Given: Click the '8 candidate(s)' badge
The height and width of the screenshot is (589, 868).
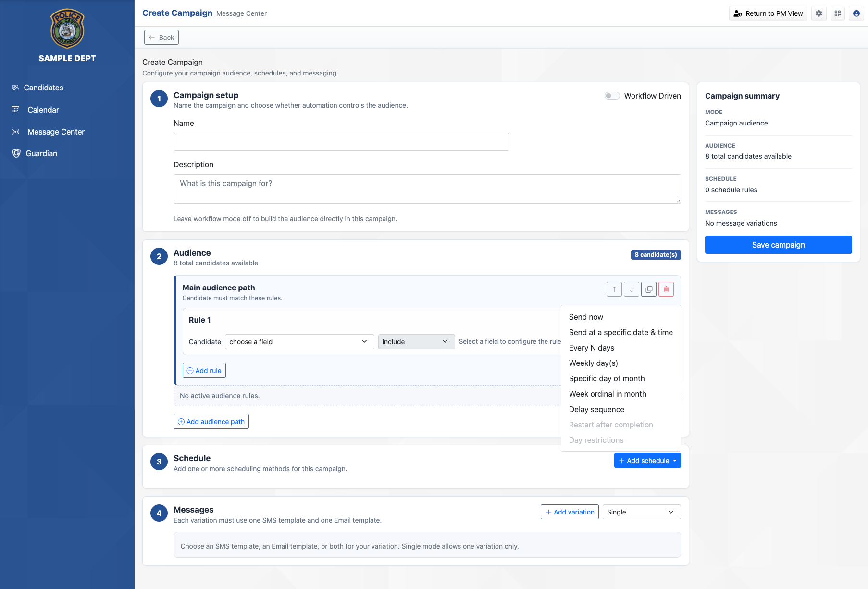Looking at the screenshot, I should (656, 255).
